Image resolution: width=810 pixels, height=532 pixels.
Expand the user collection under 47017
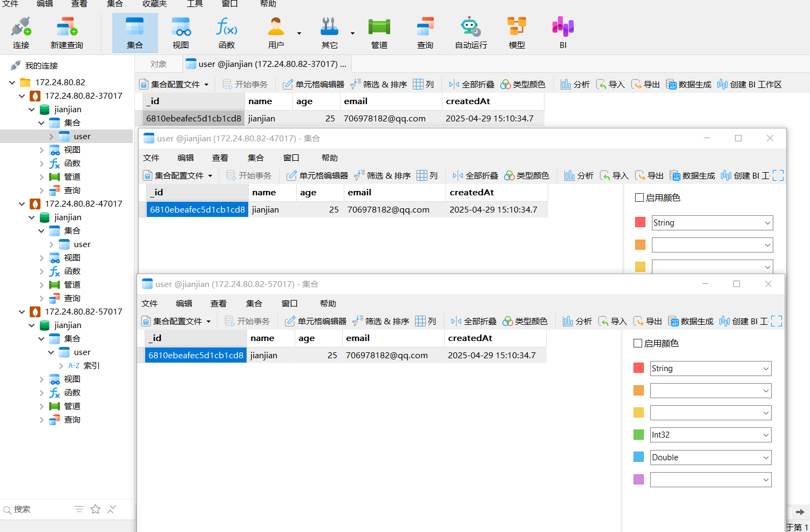pyautogui.click(x=51, y=244)
